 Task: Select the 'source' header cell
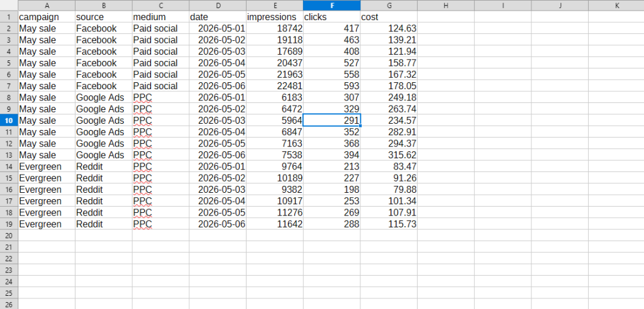coord(104,17)
